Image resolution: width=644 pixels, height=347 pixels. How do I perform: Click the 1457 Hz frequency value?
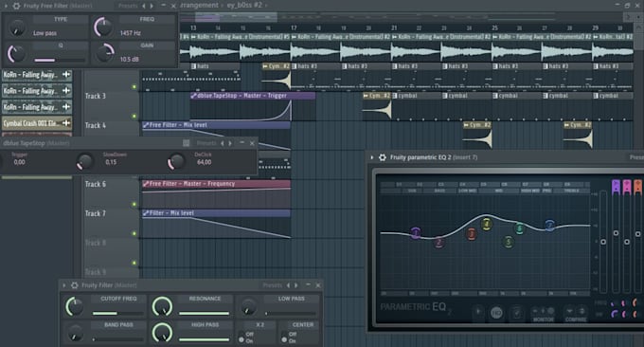[x=130, y=33]
